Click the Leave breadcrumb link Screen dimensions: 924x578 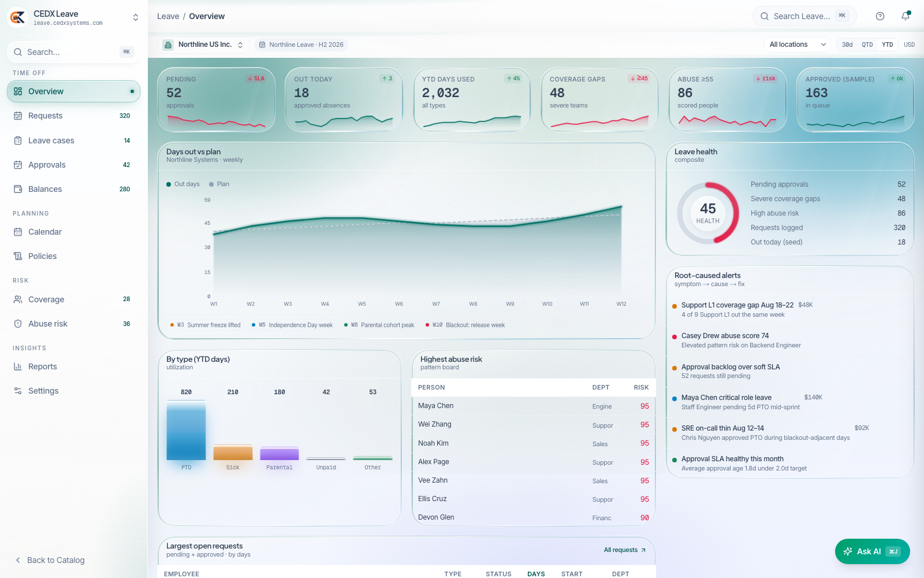click(x=168, y=16)
